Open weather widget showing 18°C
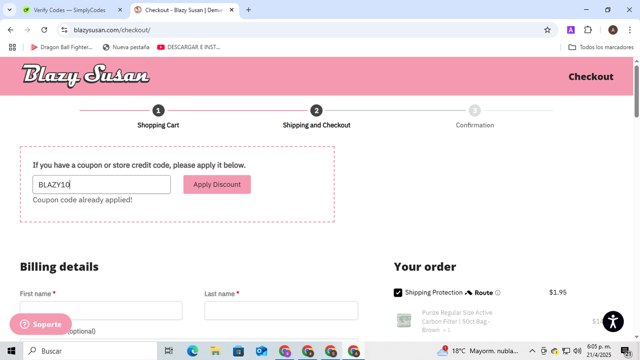Viewport: 640px width, 360px height. point(478,351)
